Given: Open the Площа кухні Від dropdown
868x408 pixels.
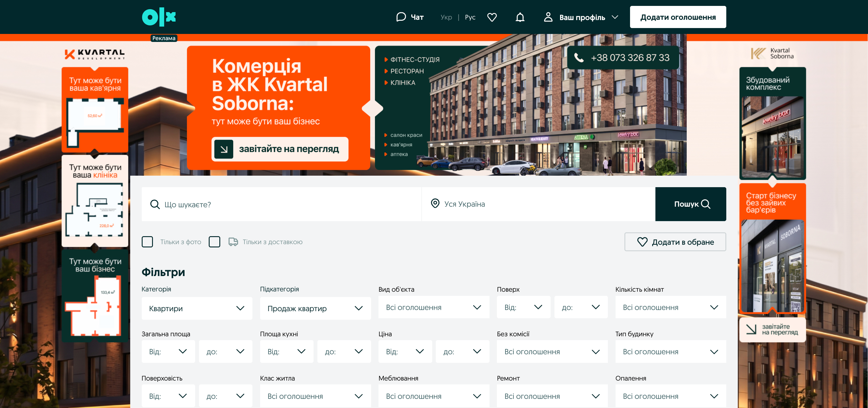Looking at the screenshot, I should pos(286,351).
